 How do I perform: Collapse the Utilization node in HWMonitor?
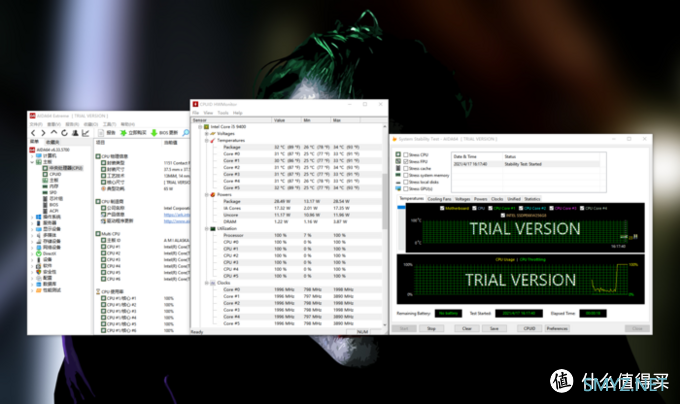(x=206, y=228)
